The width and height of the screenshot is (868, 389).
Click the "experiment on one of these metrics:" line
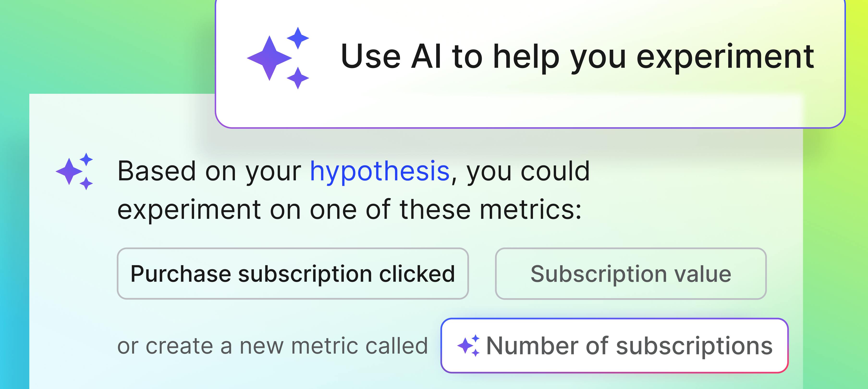pos(349,209)
